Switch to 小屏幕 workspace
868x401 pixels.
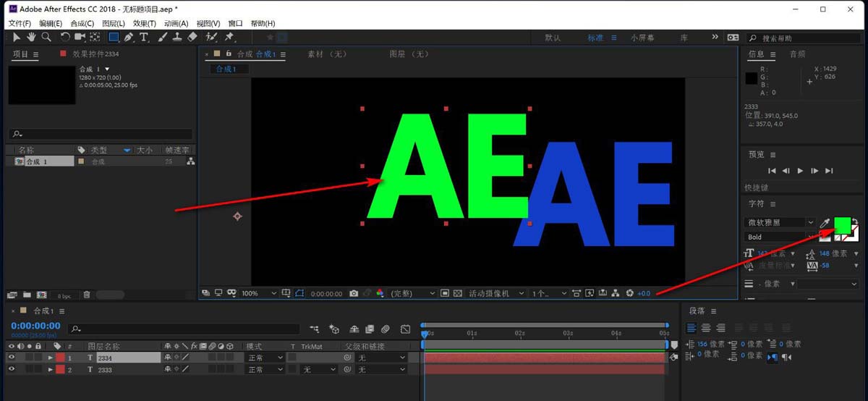(x=642, y=38)
